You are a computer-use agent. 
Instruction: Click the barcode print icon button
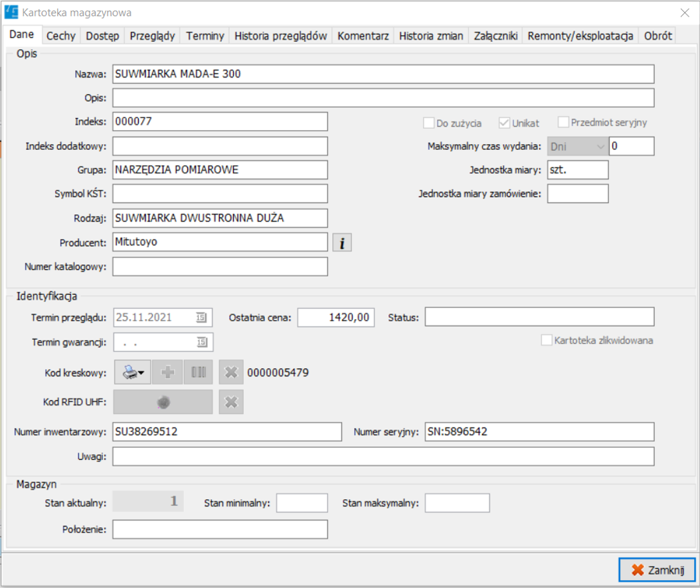point(133,373)
